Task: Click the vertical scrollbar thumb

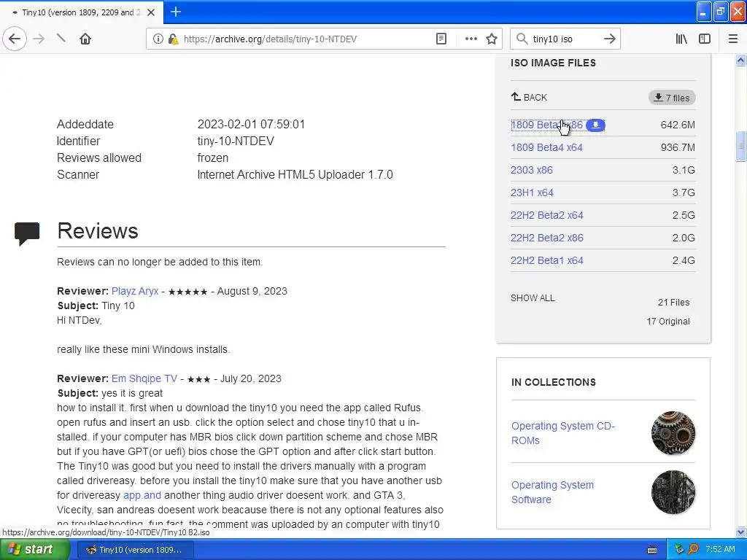Action: point(741,146)
